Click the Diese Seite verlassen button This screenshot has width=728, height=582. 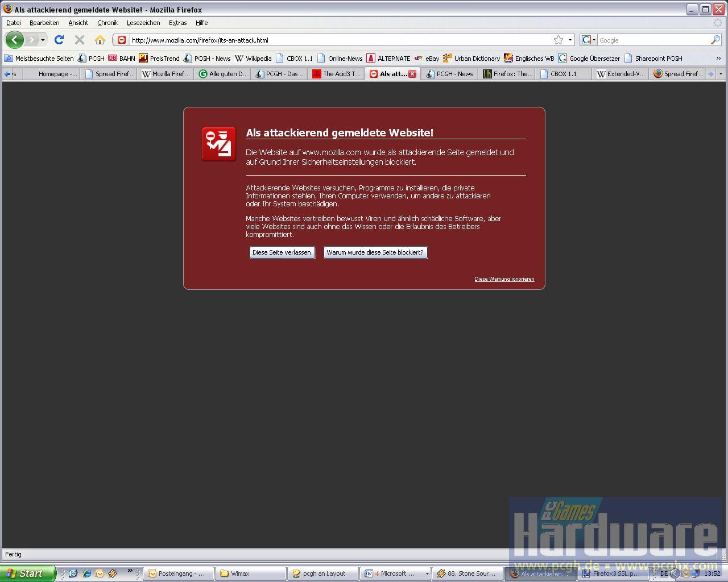point(282,252)
